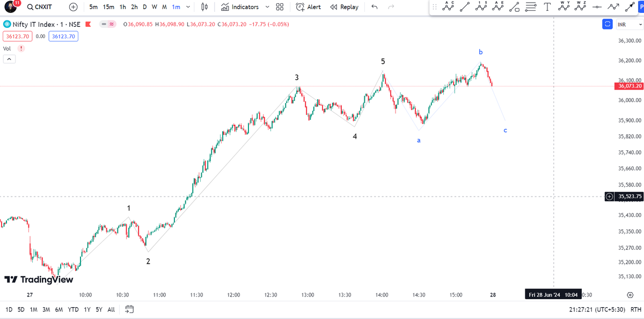Collapse the indicator legend arrow
Viewport: 644px width, 319px height.
(9, 59)
